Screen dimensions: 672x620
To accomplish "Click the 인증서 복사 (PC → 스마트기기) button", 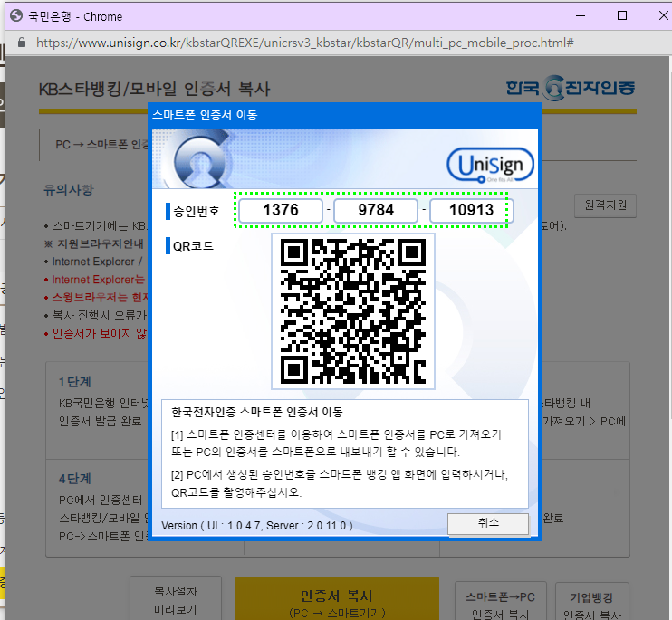I will (337, 598).
